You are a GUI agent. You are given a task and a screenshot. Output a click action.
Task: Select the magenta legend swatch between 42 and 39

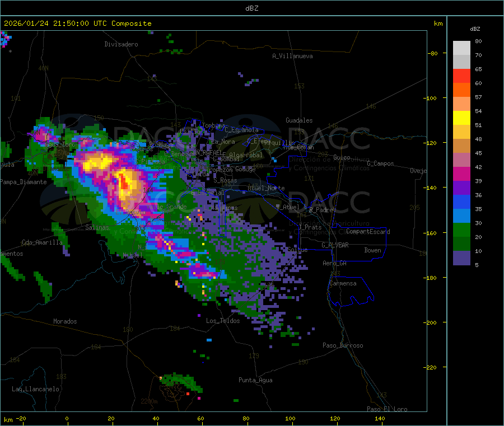click(x=461, y=174)
